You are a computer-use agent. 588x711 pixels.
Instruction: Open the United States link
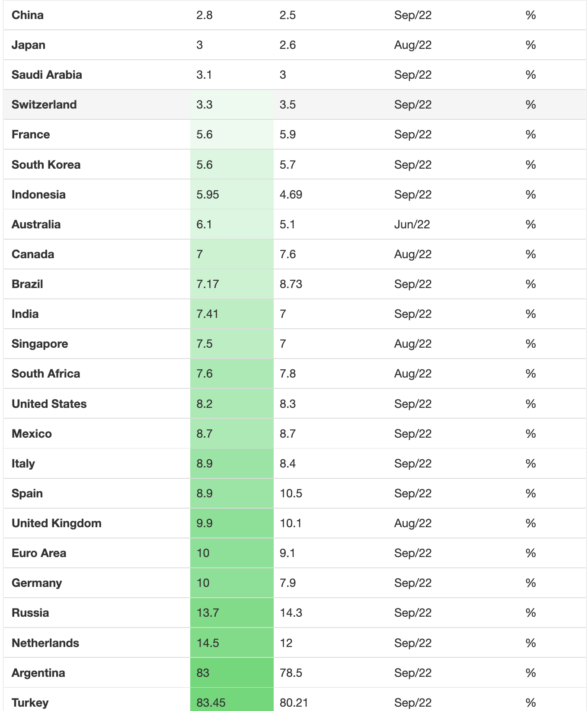(49, 404)
